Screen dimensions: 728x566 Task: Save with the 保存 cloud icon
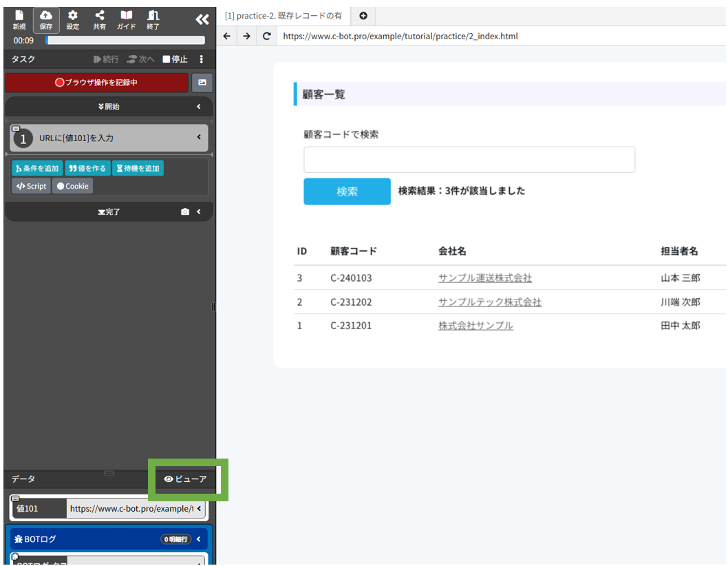tap(46, 20)
